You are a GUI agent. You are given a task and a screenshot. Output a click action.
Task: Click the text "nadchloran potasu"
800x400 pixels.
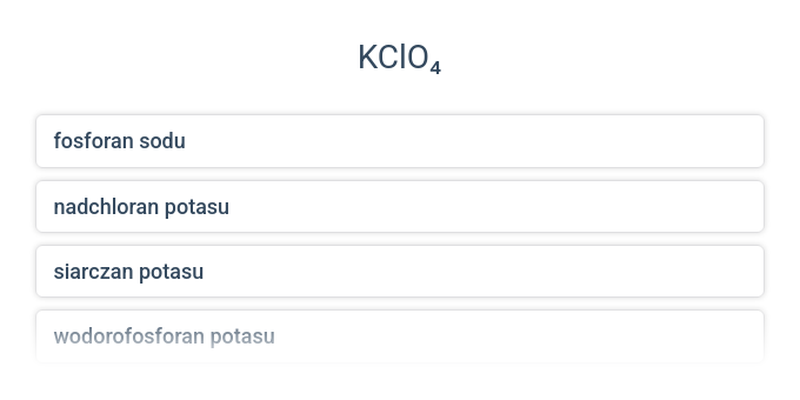tap(141, 207)
